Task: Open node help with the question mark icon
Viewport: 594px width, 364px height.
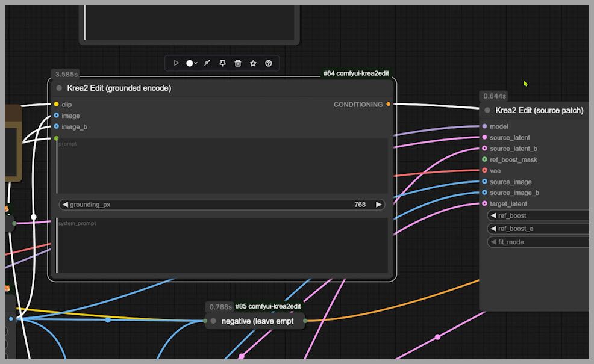Action: (268, 63)
